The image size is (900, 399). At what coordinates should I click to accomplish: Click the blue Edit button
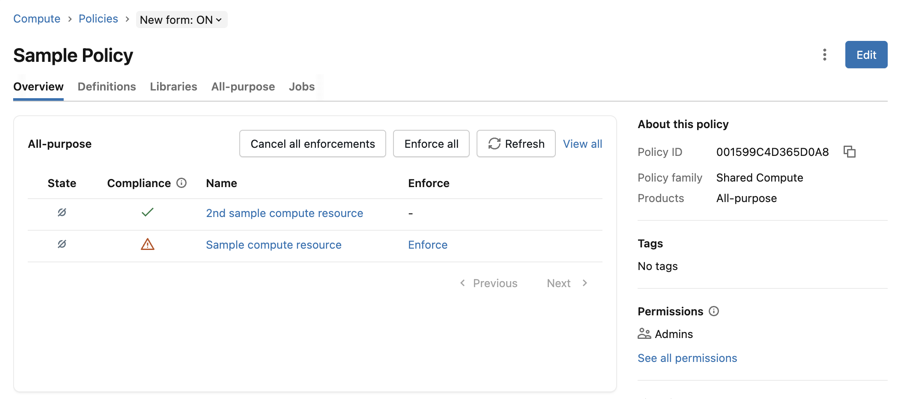click(866, 55)
